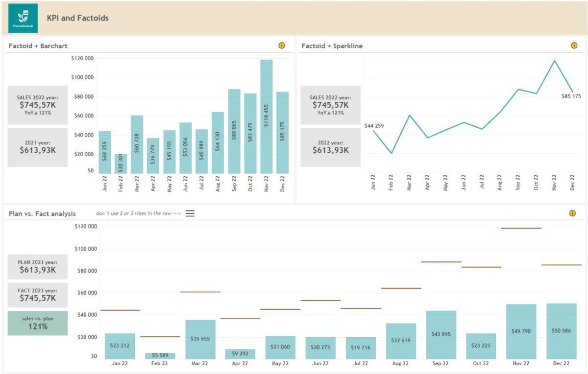Open info icon on Factoid + Barchart panel

(x=281, y=46)
